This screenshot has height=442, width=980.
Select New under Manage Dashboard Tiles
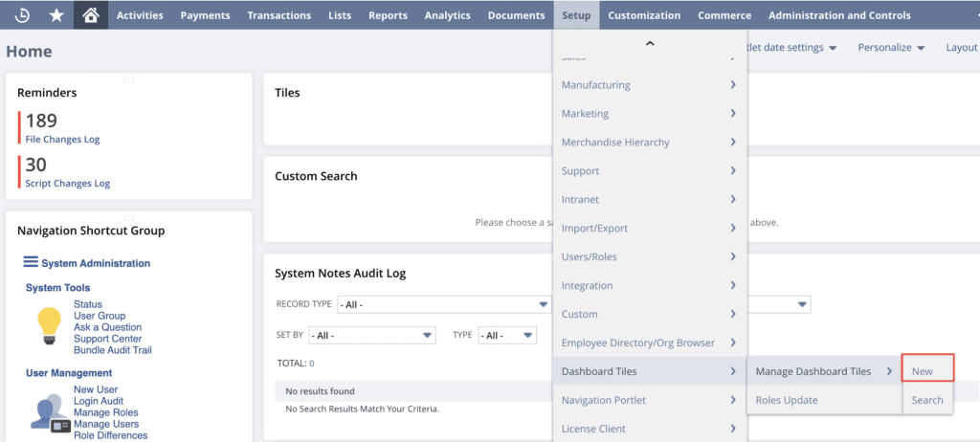tap(923, 371)
